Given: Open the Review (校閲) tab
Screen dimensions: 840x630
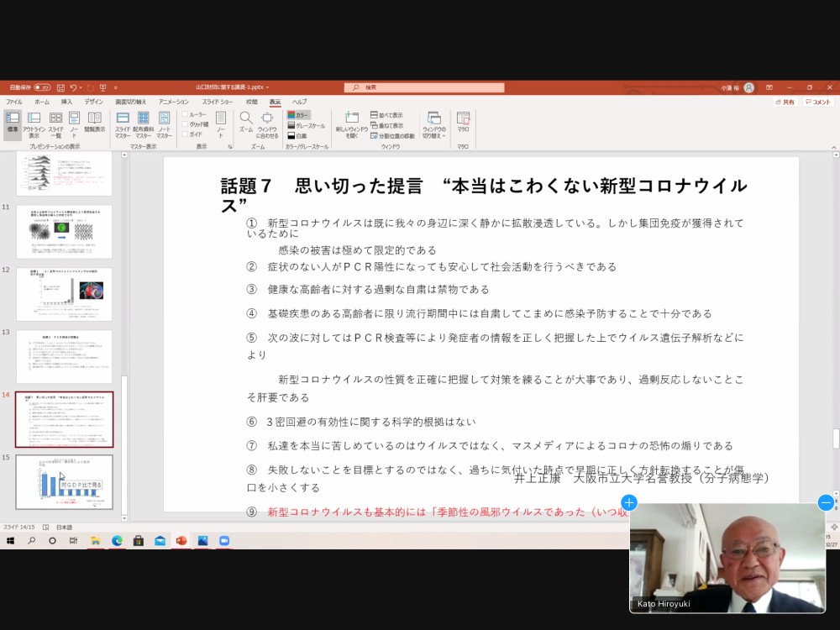Looking at the screenshot, I should coord(252,102).
